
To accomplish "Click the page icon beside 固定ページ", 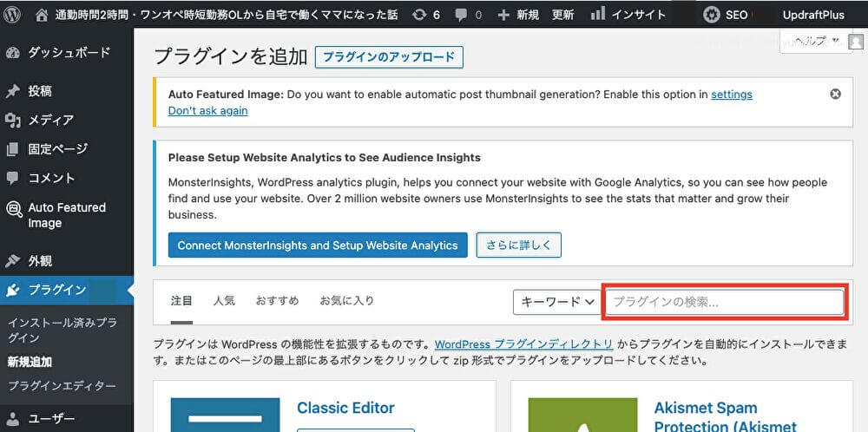I will coord(13,149).
